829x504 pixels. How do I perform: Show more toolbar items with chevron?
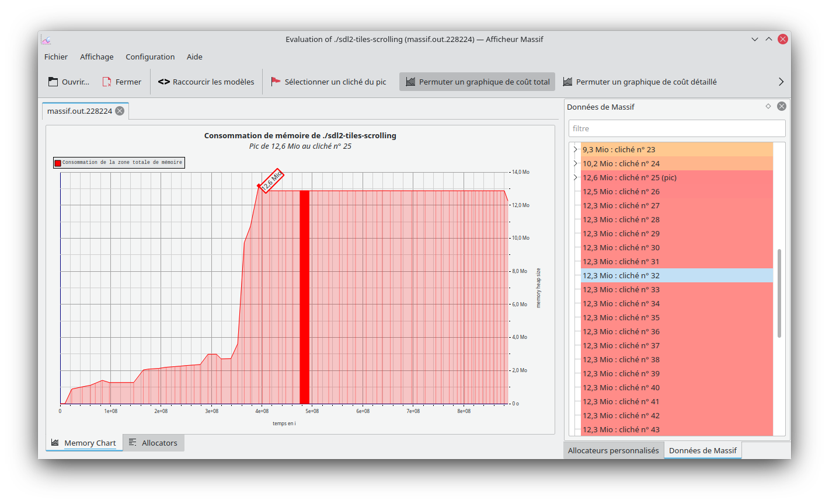pyautogui.click(x=781, y=82)
